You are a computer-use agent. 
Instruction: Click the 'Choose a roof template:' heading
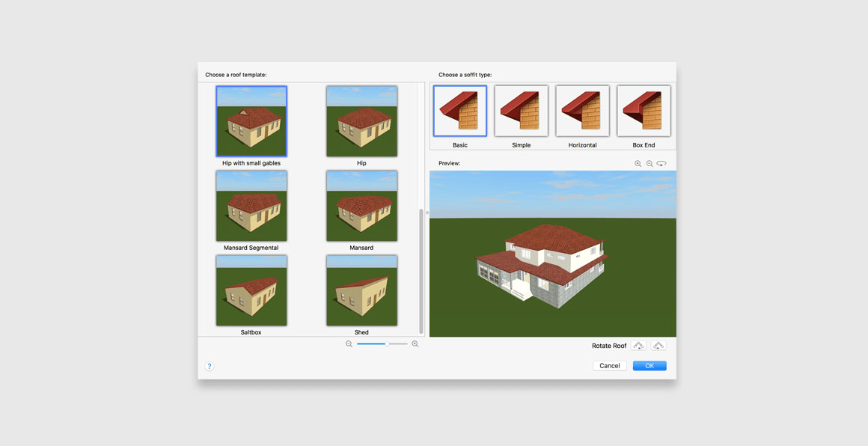236,75
